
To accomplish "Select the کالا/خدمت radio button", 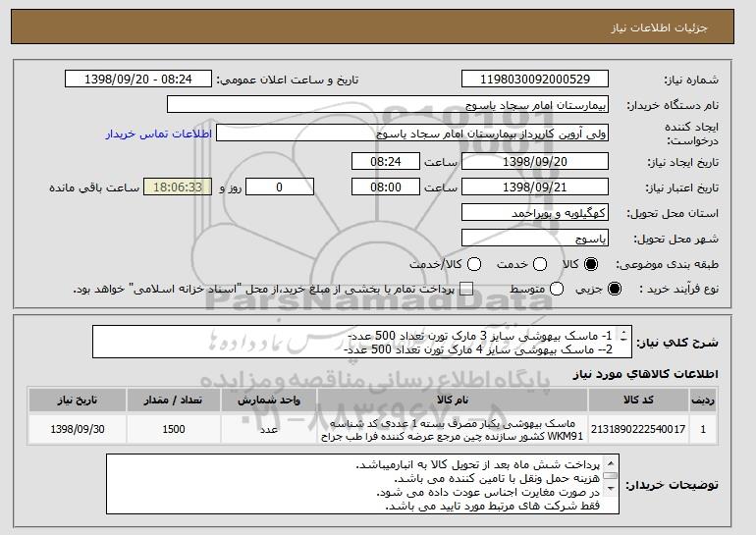I will tap(474, 264).
